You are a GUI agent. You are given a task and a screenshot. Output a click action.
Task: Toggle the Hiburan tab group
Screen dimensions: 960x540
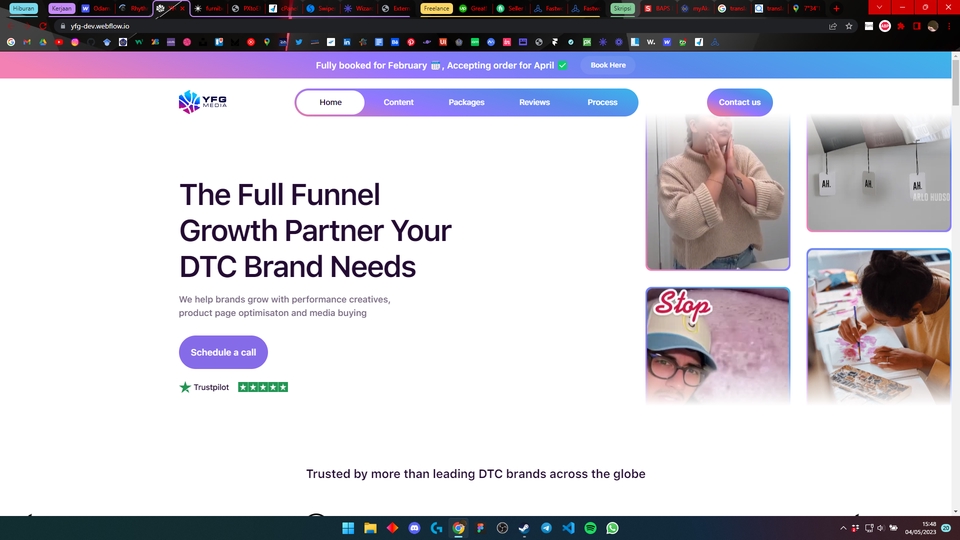[x=24, y=9]
